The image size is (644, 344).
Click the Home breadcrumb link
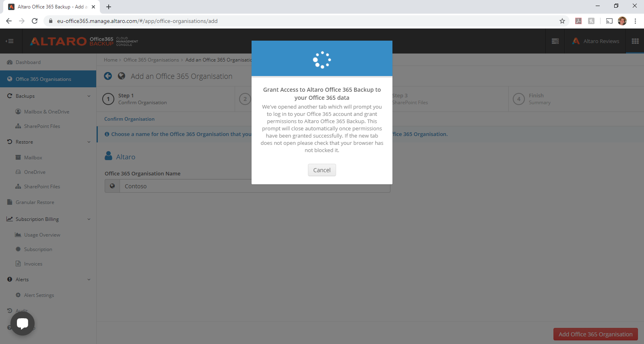point(111,60)
